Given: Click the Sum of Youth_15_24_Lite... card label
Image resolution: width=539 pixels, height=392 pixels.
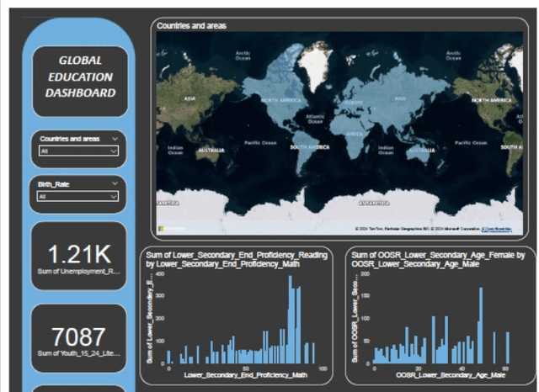Looking at the screenshot, I should pyautogui.click(x=78, y=353).
